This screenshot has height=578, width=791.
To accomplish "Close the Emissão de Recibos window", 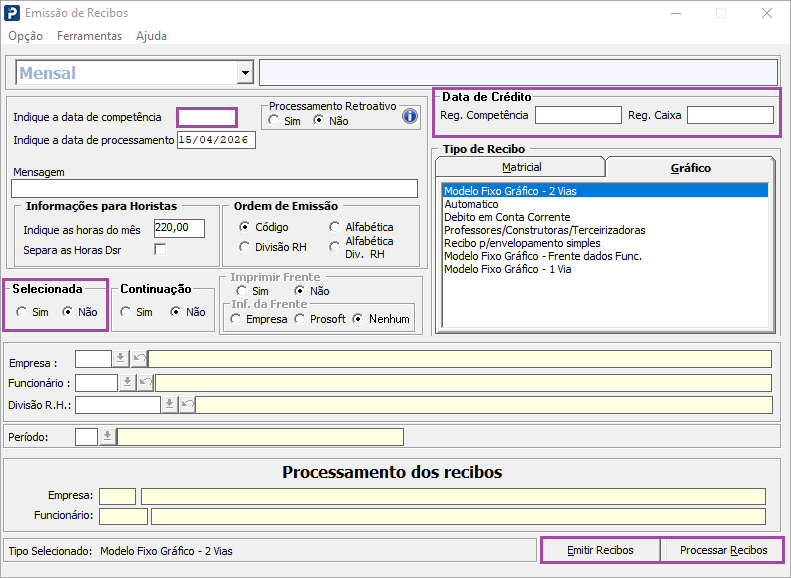I will click(x=767, y=13).
